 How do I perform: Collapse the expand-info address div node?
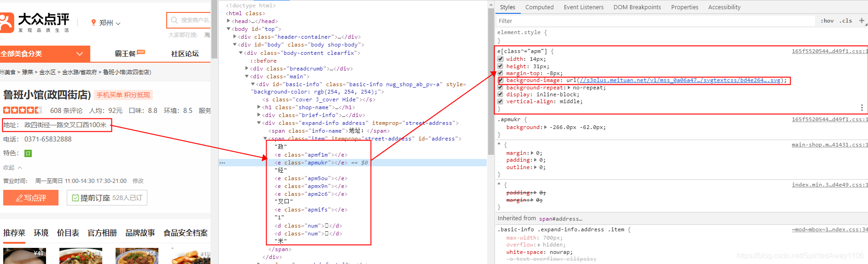[259, 123]
